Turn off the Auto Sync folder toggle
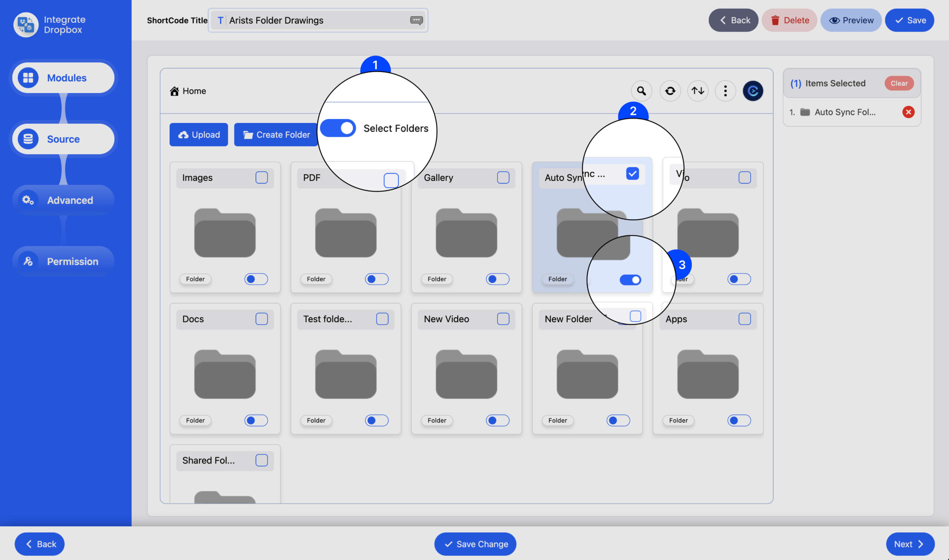 pyautogui.click(x=630, y=279)
